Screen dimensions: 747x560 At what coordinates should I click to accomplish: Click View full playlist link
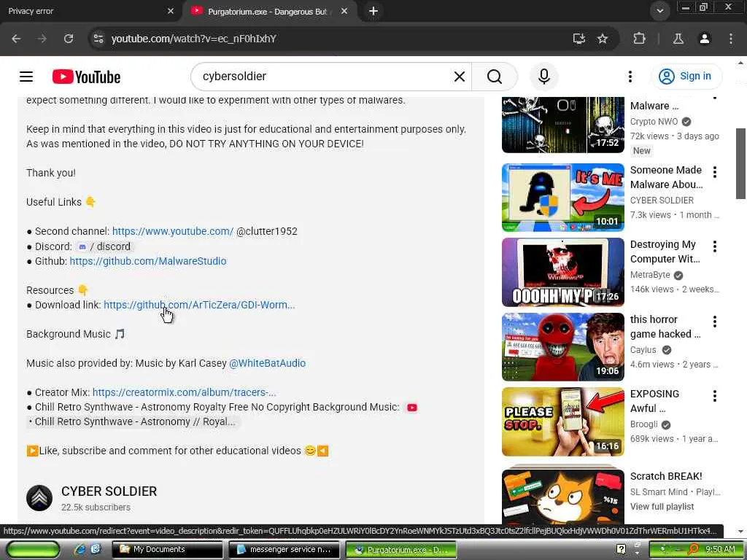(662, 507)
